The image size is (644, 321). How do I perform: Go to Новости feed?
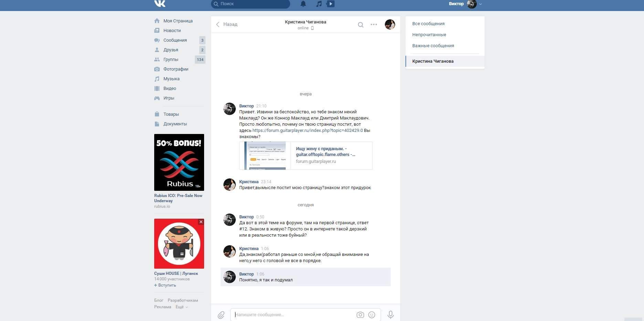pyautogui.click(x=172, y=31)
